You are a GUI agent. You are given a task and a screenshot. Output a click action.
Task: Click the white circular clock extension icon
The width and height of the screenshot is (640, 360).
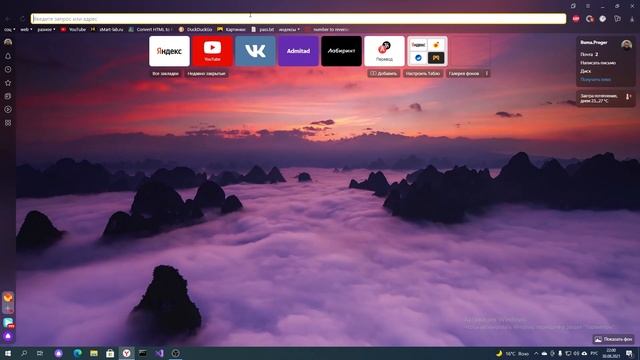click(603, 19)
